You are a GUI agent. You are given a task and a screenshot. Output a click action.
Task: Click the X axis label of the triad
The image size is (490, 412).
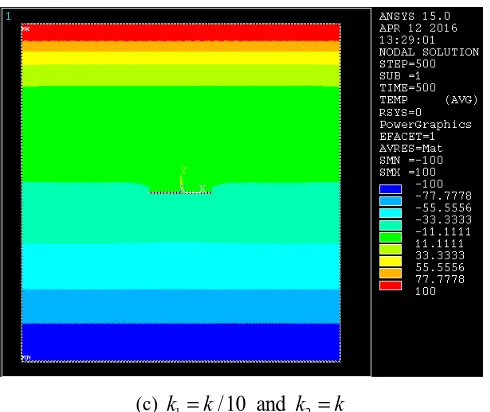click(x=202, y=189)
